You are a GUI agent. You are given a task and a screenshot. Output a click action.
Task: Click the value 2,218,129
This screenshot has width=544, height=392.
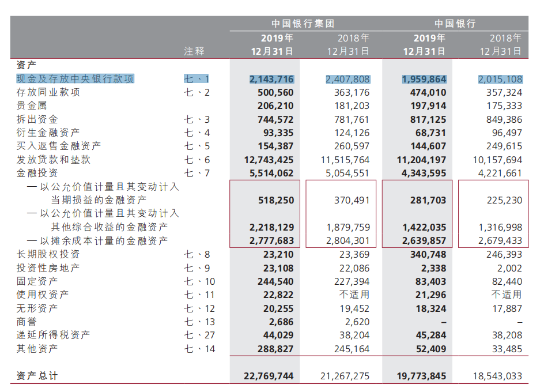(271, 228)
